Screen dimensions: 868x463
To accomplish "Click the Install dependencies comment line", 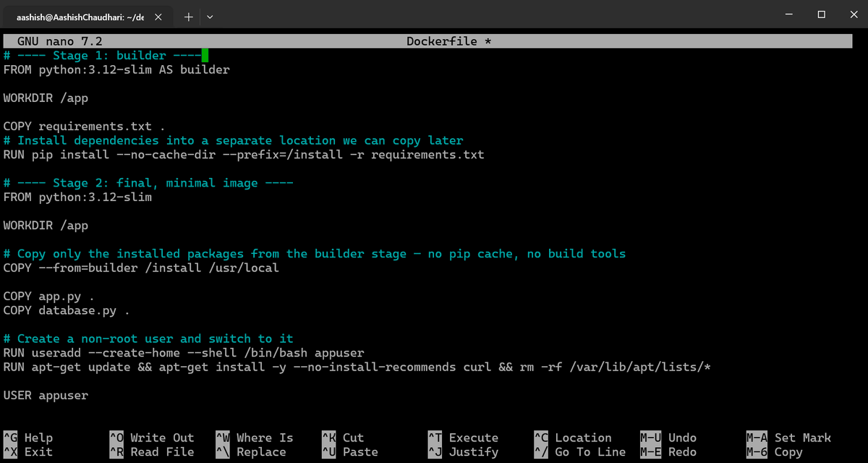I will (x=233, y=140).
